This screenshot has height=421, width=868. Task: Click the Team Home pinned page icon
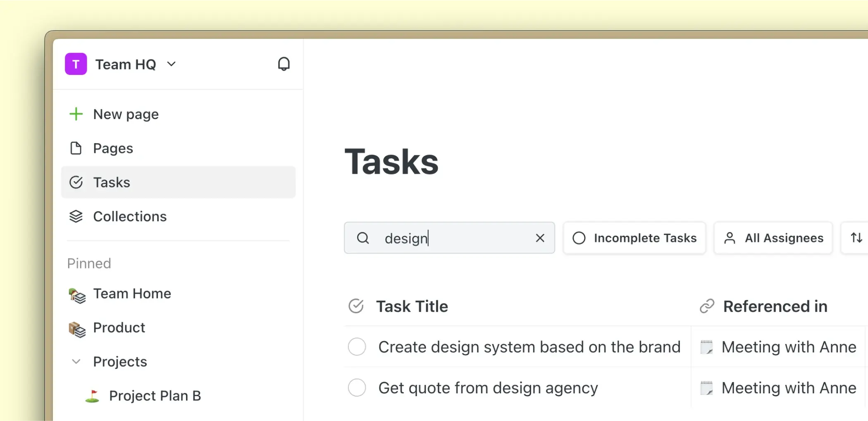point(77,294)
